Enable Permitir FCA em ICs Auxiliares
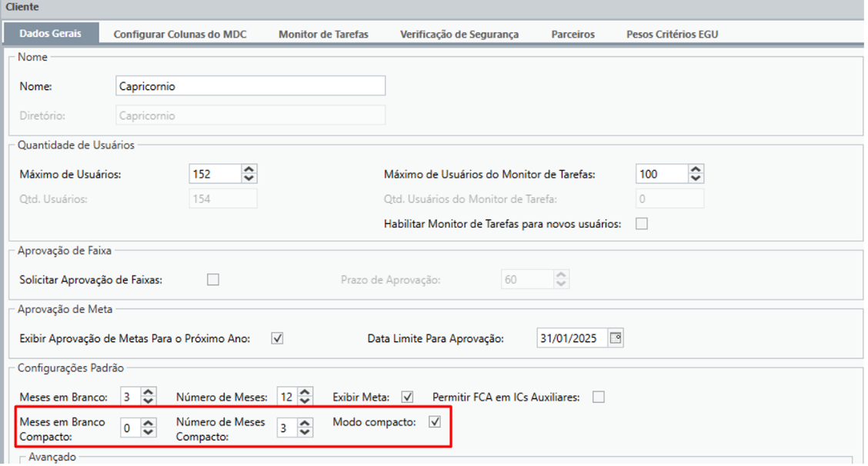The height and width of the screenshot is (466, 868). pos(598,398)
